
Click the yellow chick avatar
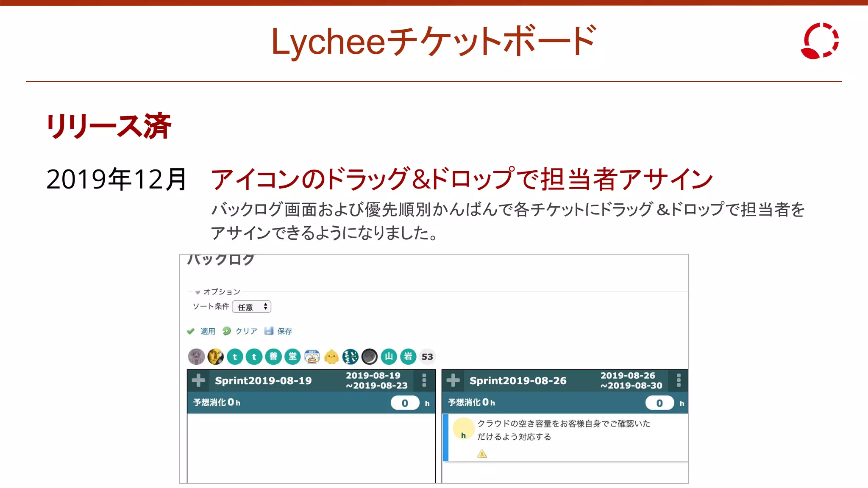click(x=331, y=357)
